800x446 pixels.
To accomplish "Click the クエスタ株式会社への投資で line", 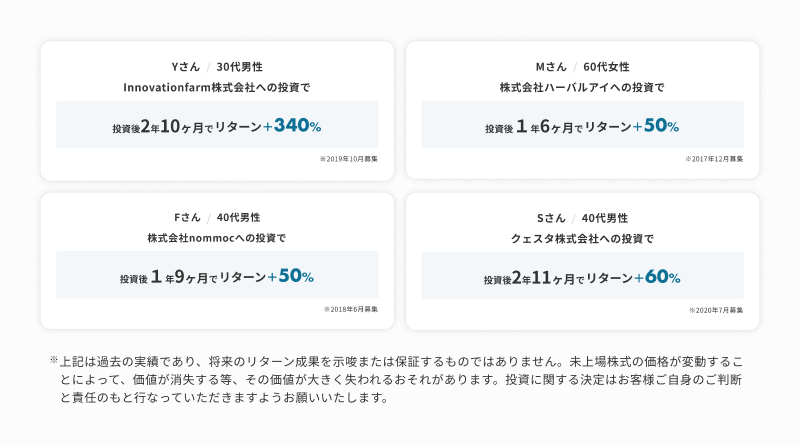I will (x=581, y=238).
